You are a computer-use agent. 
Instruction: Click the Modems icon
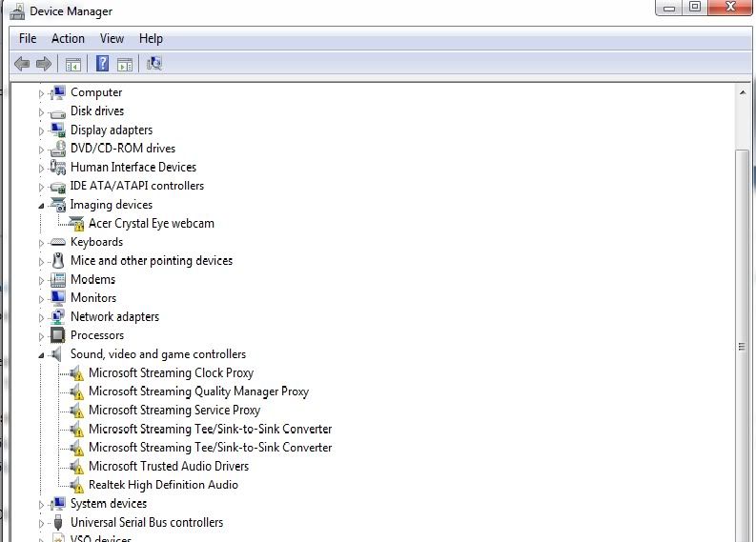pos(58,280)
